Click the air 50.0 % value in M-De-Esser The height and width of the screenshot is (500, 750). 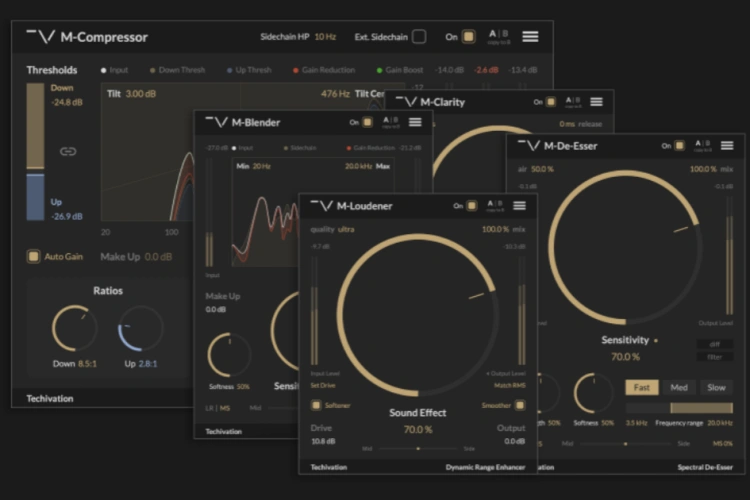point(542,169)
